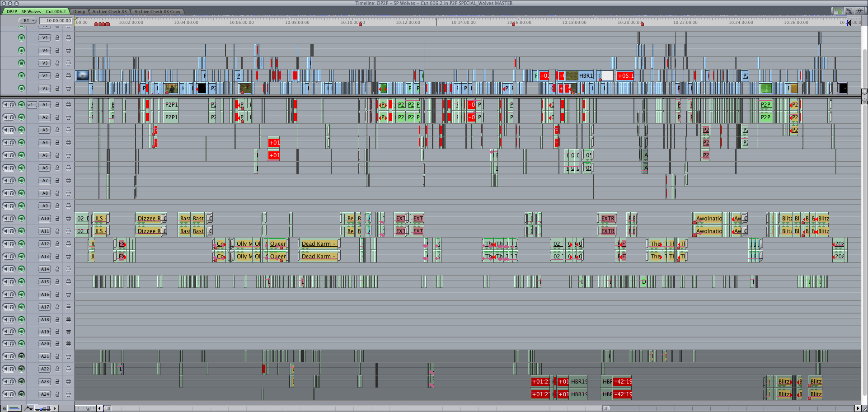Toggle audible state of track A24
This screenshot has width=868, height=412.
point(21,394)
